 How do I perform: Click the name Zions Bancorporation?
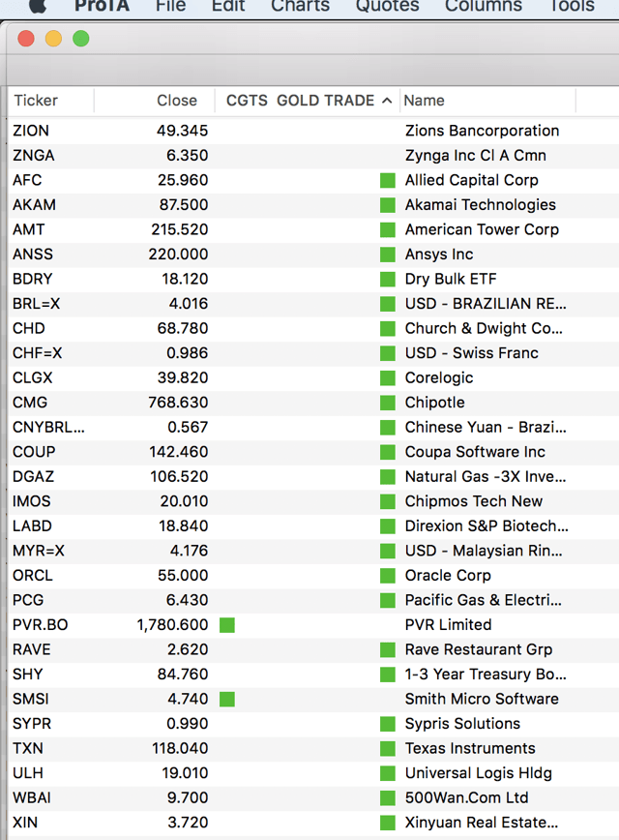click(x=482, y=131)
